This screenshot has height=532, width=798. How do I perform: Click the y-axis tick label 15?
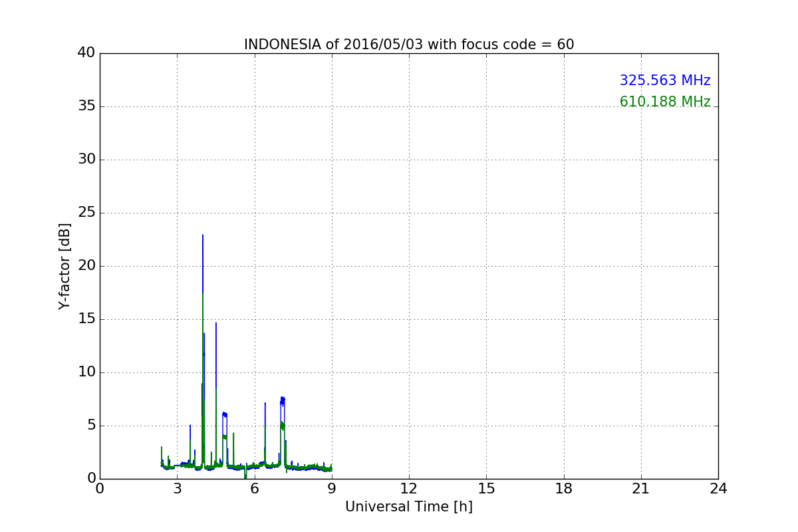(x=86, y=319)
